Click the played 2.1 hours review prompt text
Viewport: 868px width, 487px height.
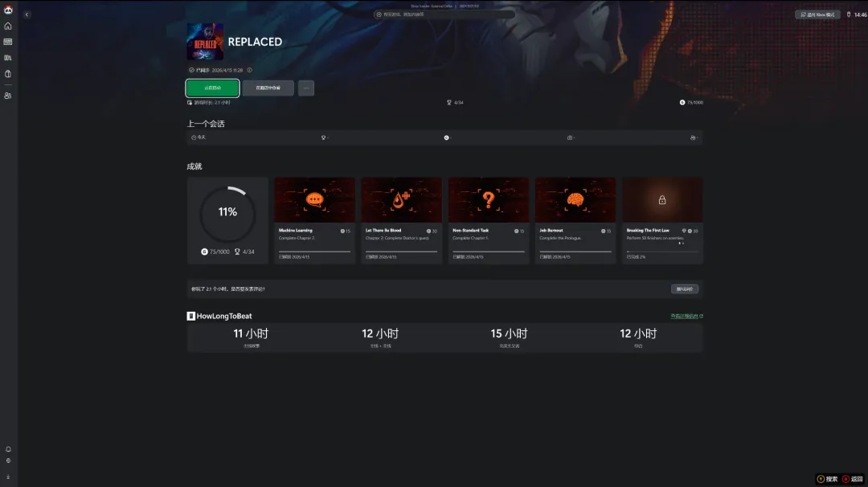click(x=228, y=289)
